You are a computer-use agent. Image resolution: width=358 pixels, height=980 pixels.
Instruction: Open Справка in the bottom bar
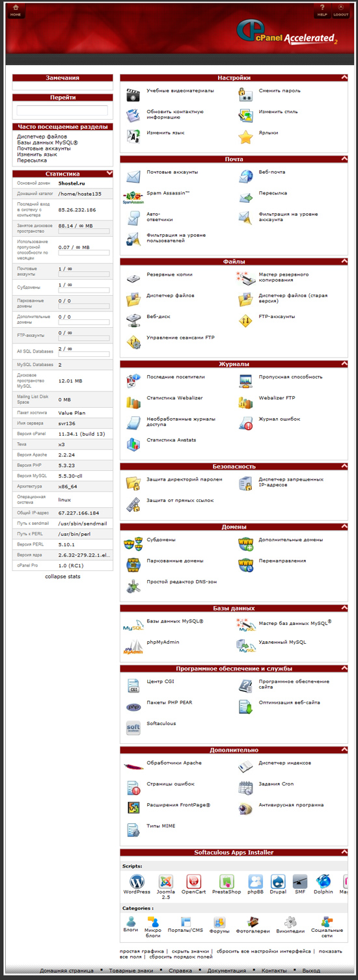coord(180,970)
